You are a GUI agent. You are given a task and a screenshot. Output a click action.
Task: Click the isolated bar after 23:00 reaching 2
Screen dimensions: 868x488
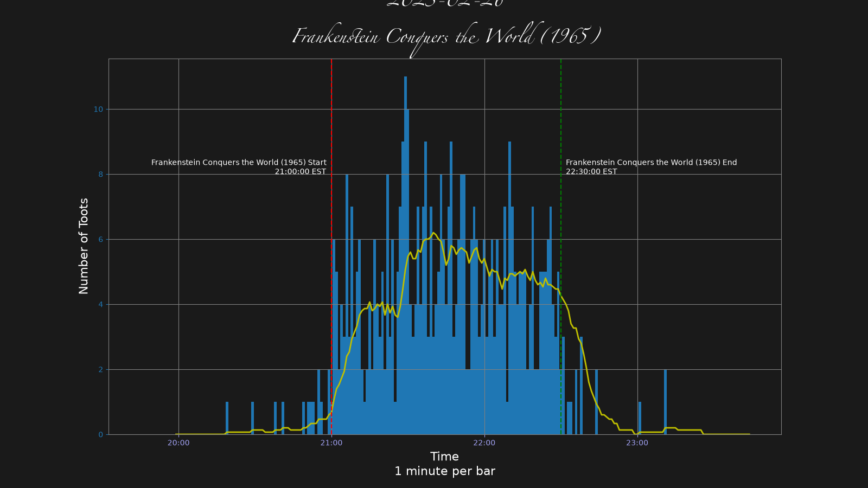666,402
